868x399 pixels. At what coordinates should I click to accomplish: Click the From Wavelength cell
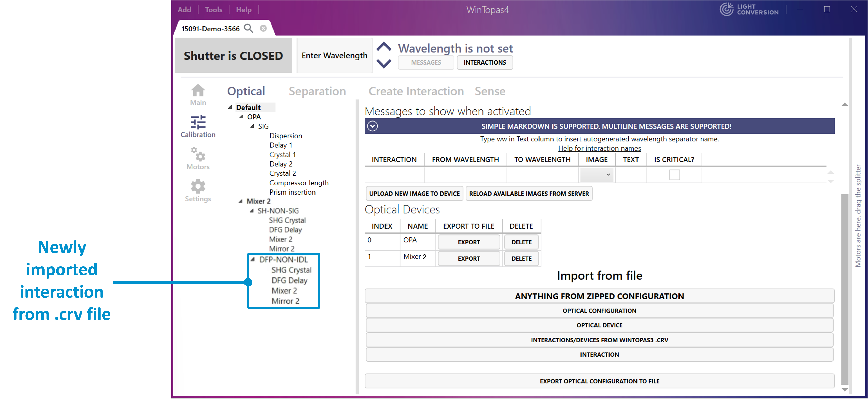[465, 175]
